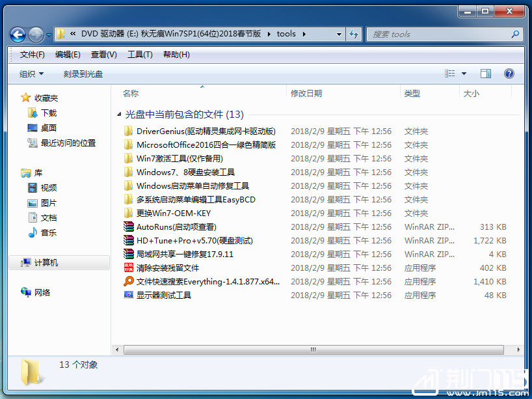Click the horizontal scrollbar left arrow

click(118, 350)
